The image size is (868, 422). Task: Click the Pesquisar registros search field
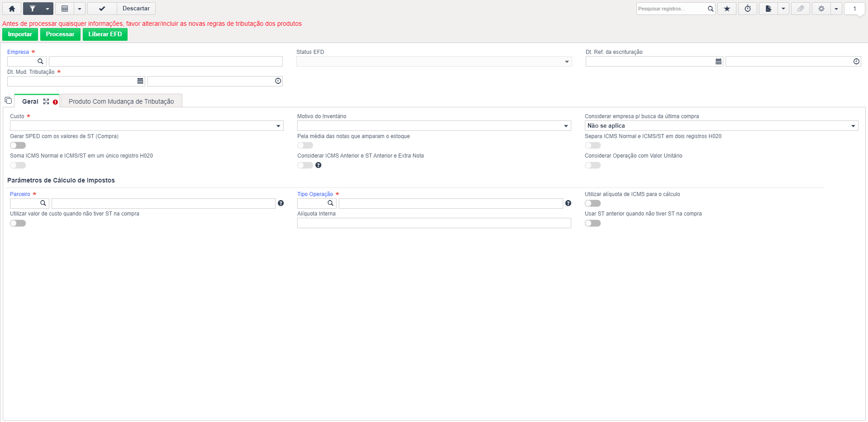click(671, 9)
